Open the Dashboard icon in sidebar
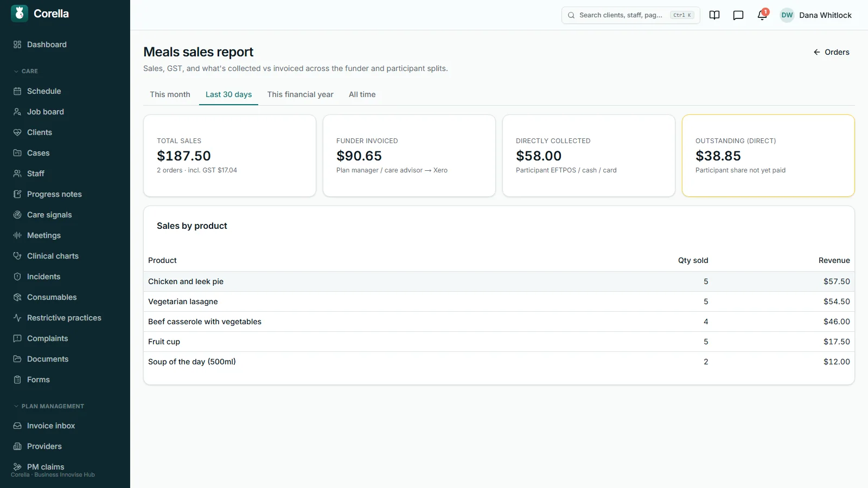The image size is (868, 488). click(x=17, y=44)
